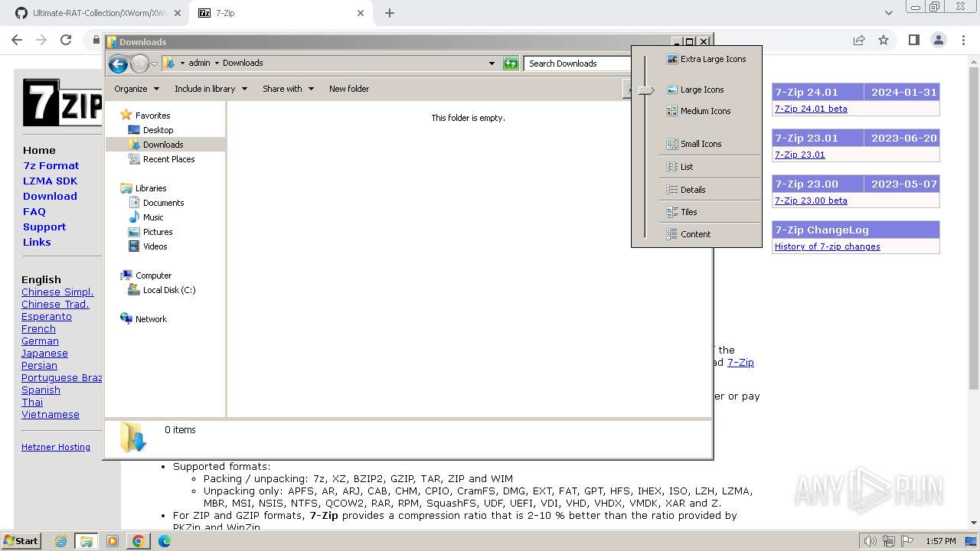This screenshot has width=980, height=551.
Task: Click the Search Downloads input field
Action: (x=578, y=64)
